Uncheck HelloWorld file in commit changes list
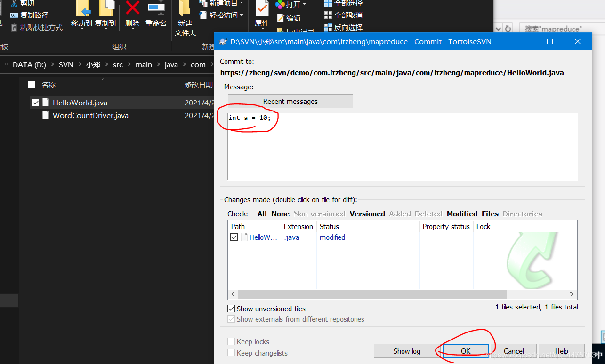 pyautogui.click(x=234, y=237)
